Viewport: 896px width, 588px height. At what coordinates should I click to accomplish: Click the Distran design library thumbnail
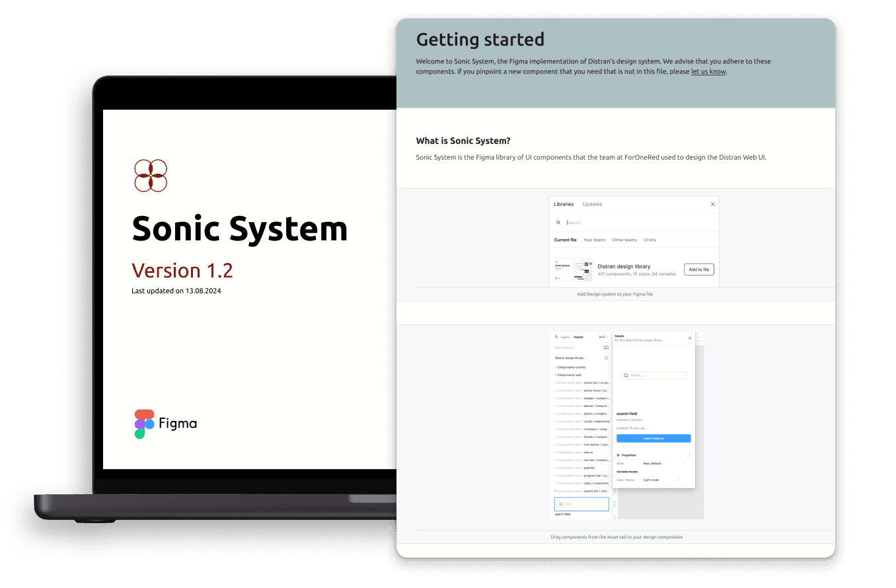pos(573,270)
